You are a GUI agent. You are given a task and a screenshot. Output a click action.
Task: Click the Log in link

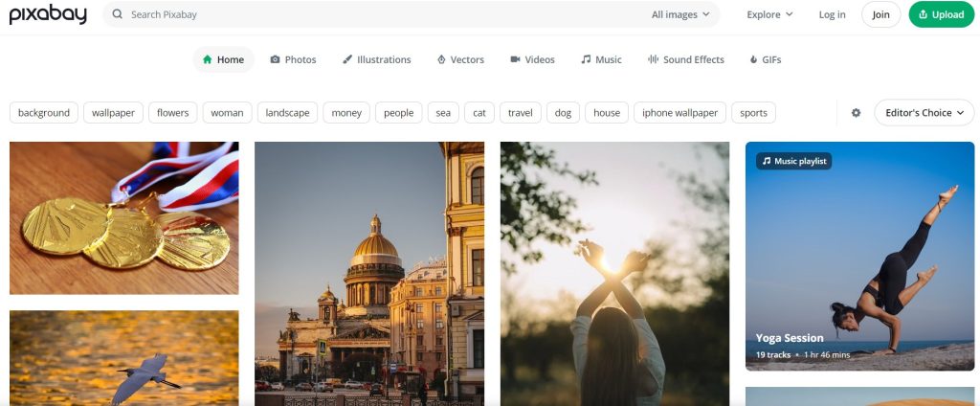[832, 14]
